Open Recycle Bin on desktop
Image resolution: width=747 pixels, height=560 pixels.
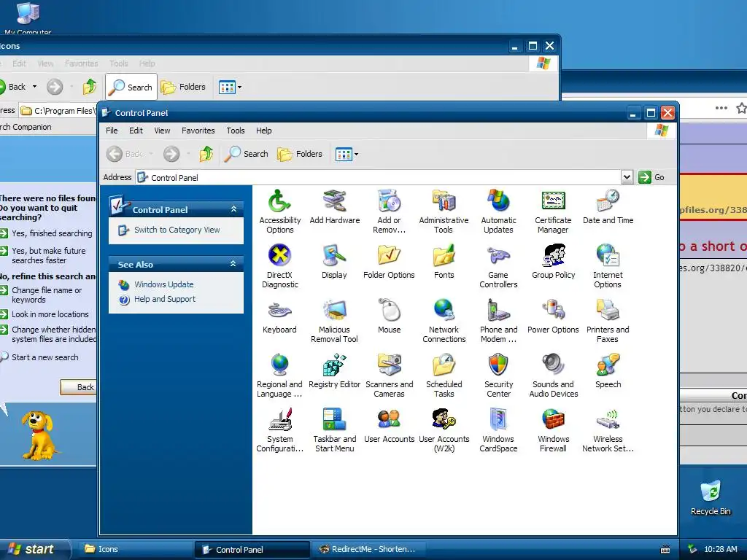(711, 497)
